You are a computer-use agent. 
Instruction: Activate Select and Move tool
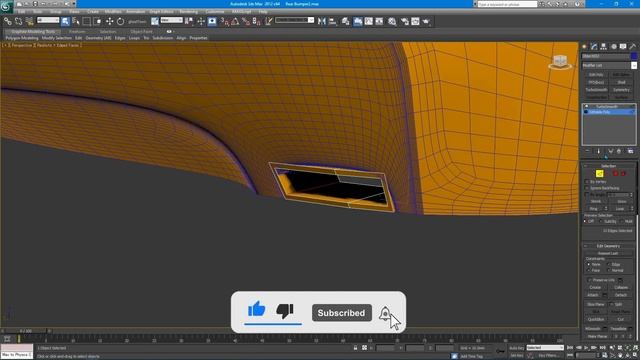click(109, 21)
